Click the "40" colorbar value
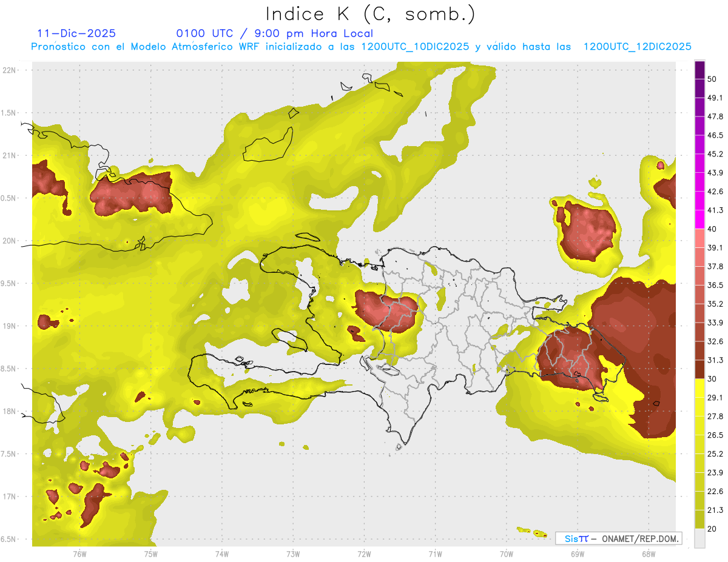The image size is (728, 562). point(712,229)
